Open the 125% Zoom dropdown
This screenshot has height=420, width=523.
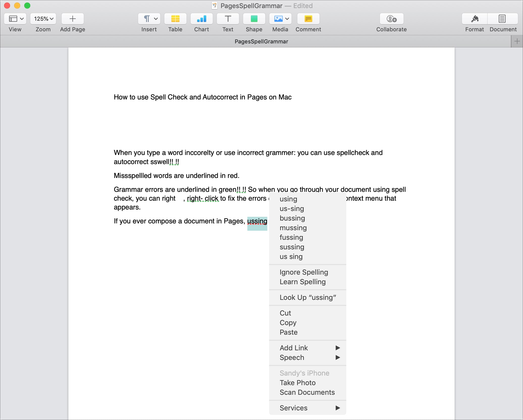point(43,19)
